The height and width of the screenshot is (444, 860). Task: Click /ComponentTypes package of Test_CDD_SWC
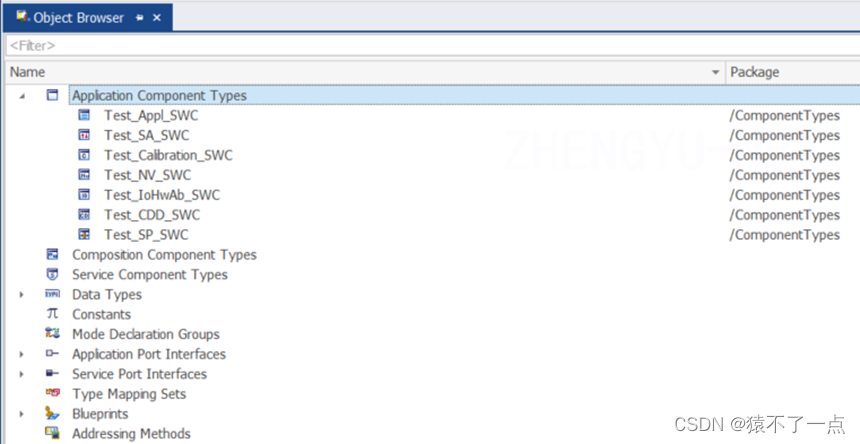pyautogui.click(x=784, y=215)
